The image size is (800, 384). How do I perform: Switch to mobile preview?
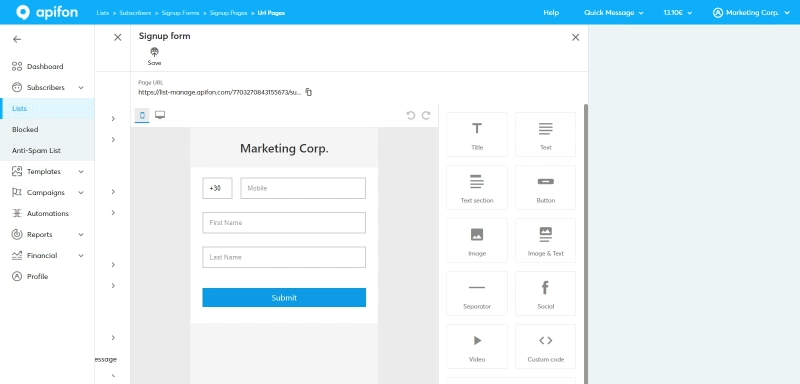coord(142,115)
